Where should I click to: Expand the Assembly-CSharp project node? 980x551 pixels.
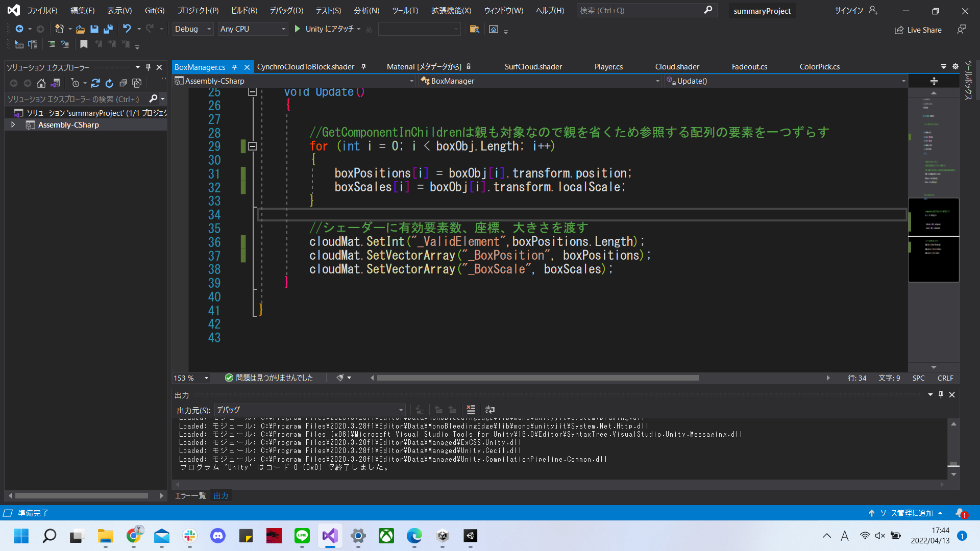13,124
